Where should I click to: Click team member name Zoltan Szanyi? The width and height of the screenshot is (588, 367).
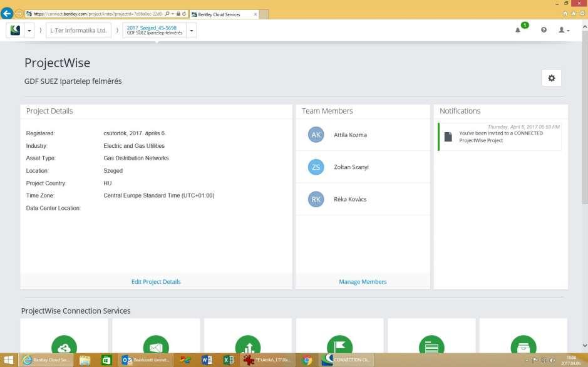click(x=351, y=167)
